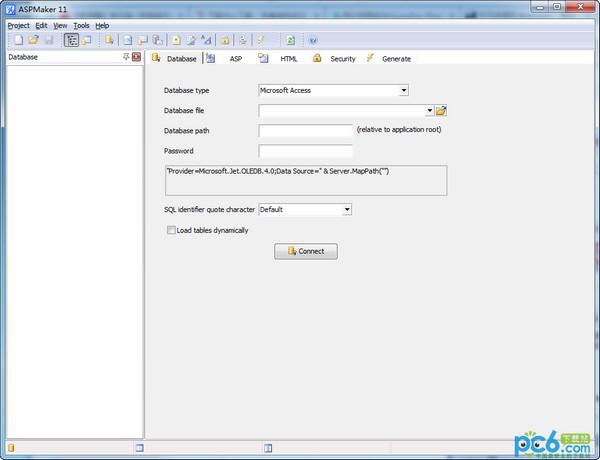Click the lightning bolt Generate toolbar icon

tap(261, 40)
